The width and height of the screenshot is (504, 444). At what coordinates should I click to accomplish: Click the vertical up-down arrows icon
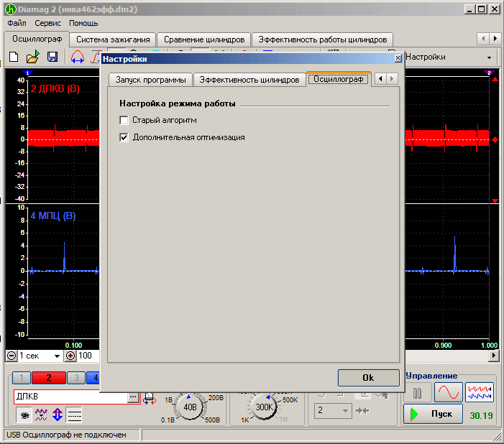(58, 415)
